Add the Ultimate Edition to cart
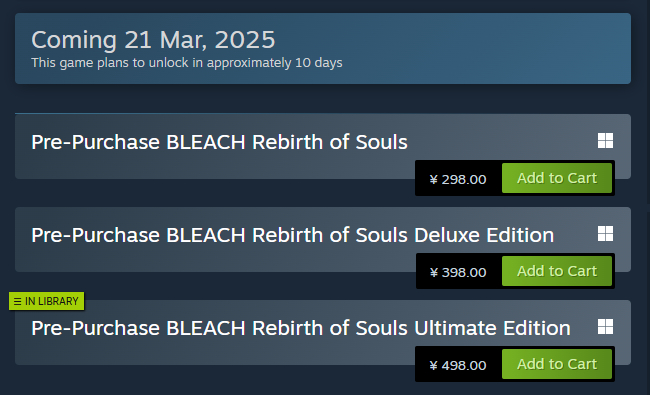 [557, 364]
